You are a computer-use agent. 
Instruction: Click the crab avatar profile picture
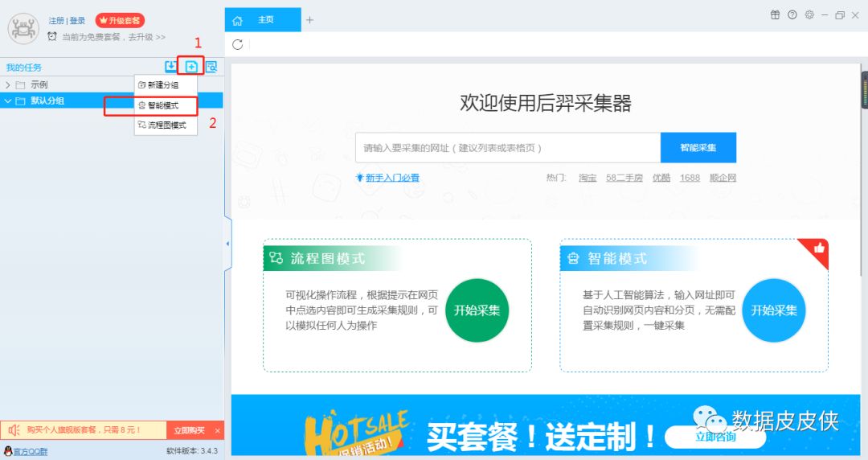pos(23,28)
